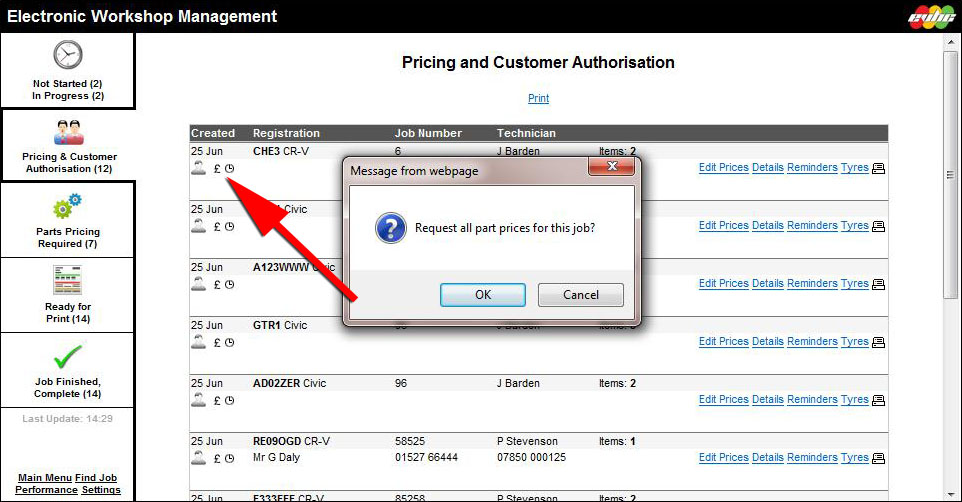Screen dimensions: 962x502
Task: Click pound icon in A123WWW row
Action: [x=217, y=285]
